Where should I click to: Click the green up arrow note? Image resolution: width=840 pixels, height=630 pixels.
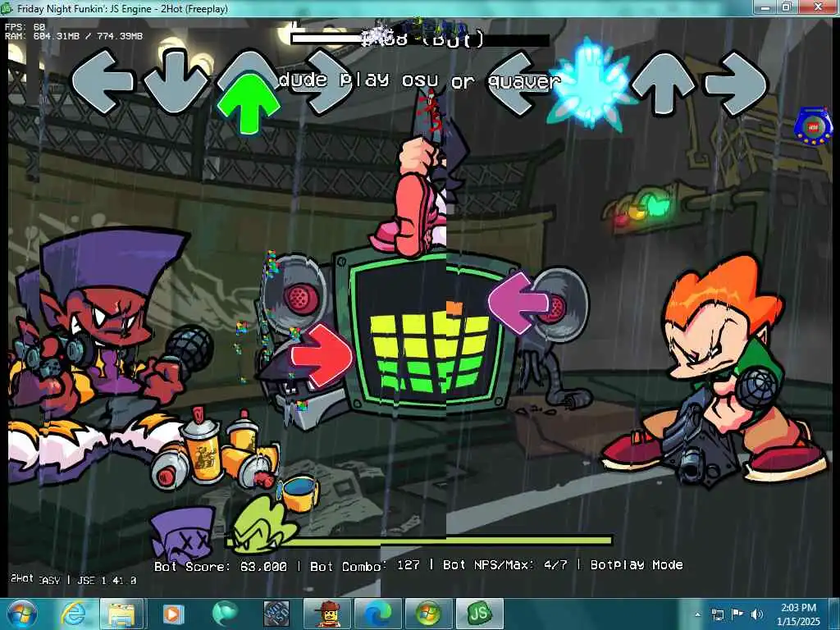point(248,104)
